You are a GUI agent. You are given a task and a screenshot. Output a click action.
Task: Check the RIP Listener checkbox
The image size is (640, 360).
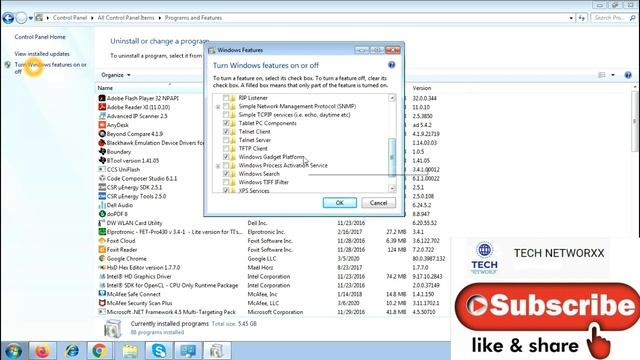click(x=226, y=98)
